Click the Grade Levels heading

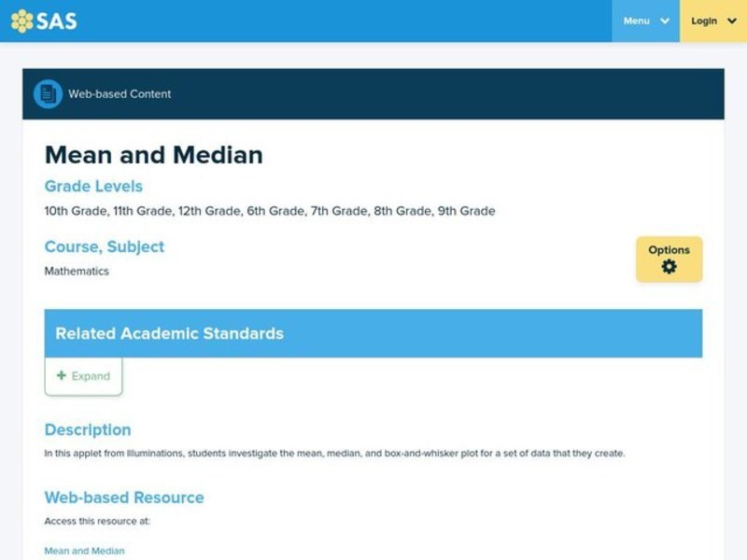click(x=93, y=186)
